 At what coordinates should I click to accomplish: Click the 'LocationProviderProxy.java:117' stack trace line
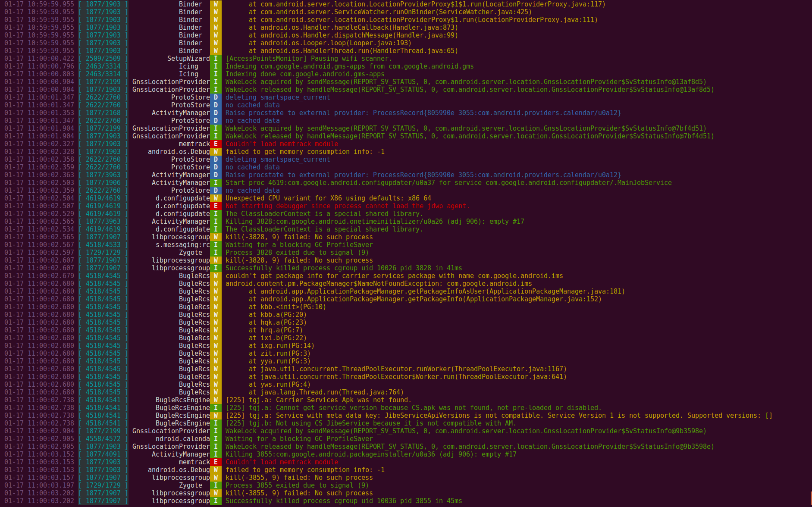point(427,4)
